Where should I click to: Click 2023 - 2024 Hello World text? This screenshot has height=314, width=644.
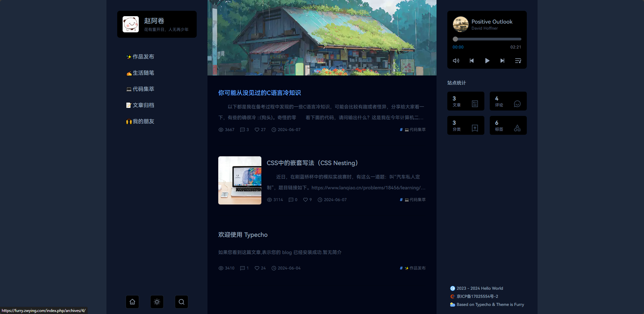480,288
